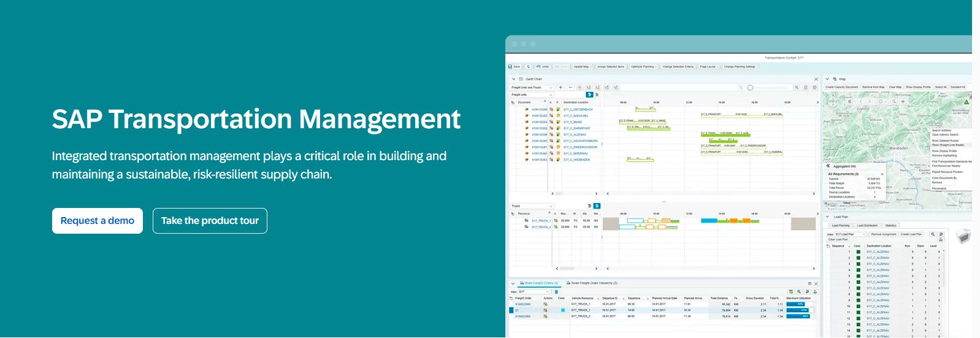
Task: Collapse the Gantt Chart panel
Action: pyautogui.click(x=513, y=79)
